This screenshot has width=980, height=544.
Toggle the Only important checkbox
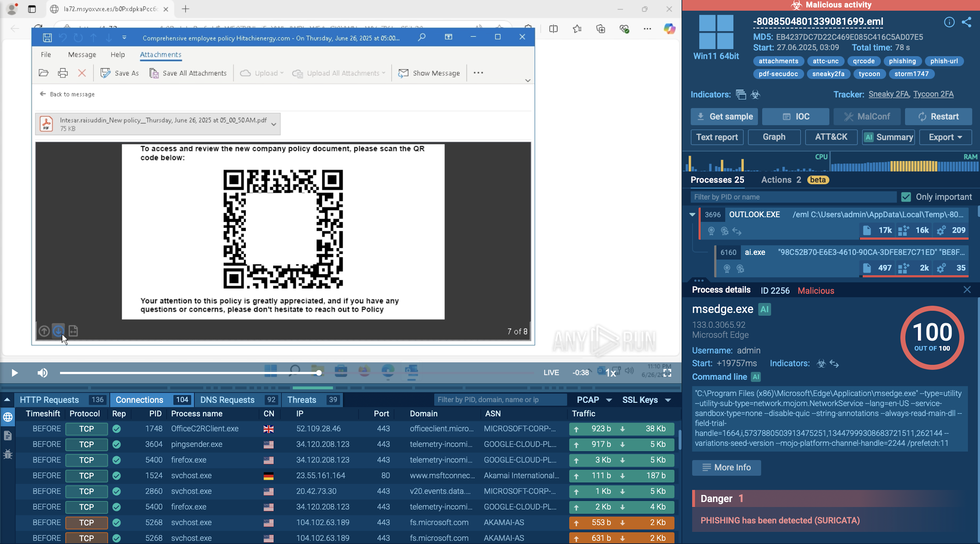click(906, 197)
